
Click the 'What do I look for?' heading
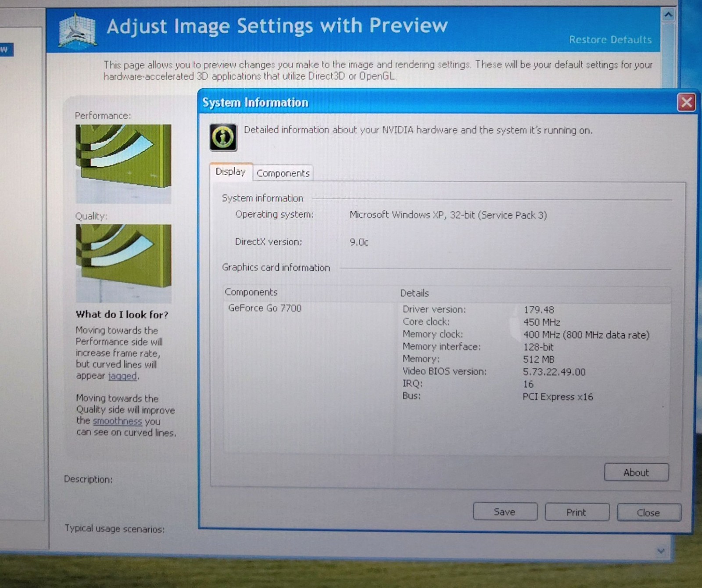coord(122,314)
